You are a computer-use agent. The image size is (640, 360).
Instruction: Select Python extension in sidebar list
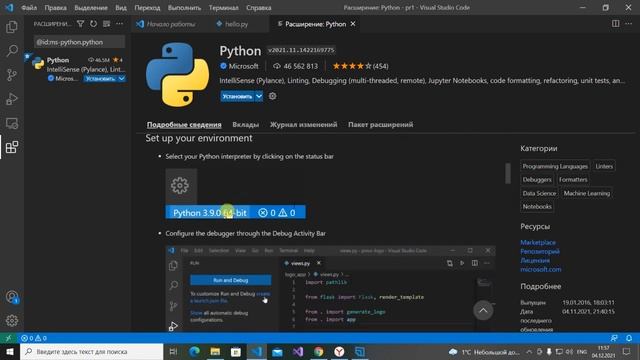coord(78,69)
